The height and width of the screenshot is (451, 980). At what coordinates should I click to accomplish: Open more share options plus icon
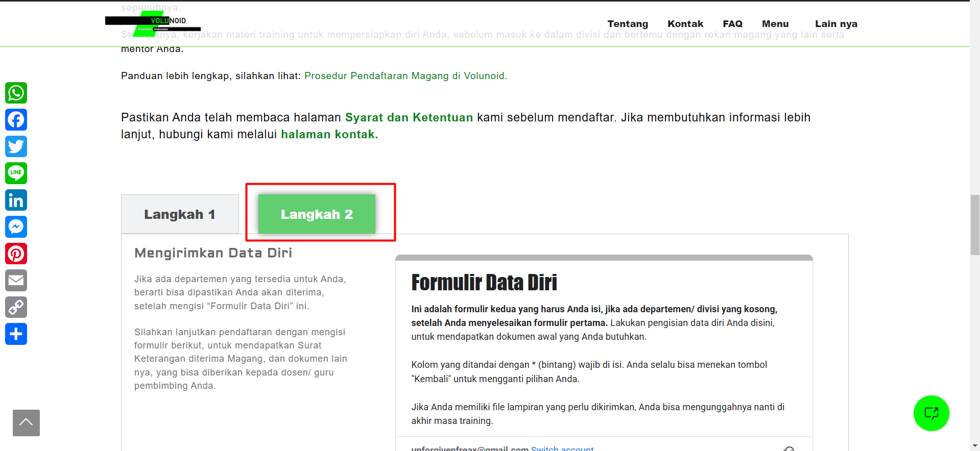[16, 334]
